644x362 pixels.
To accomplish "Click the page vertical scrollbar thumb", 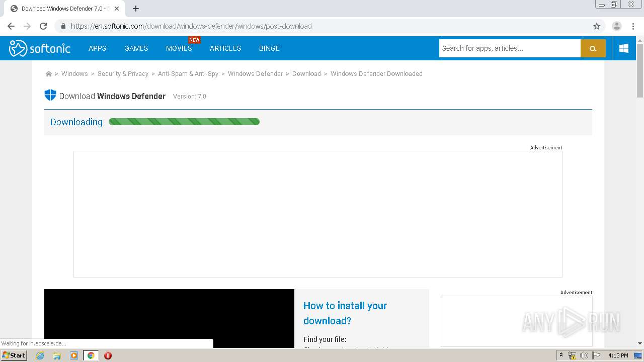I will (x=640, y=70).
